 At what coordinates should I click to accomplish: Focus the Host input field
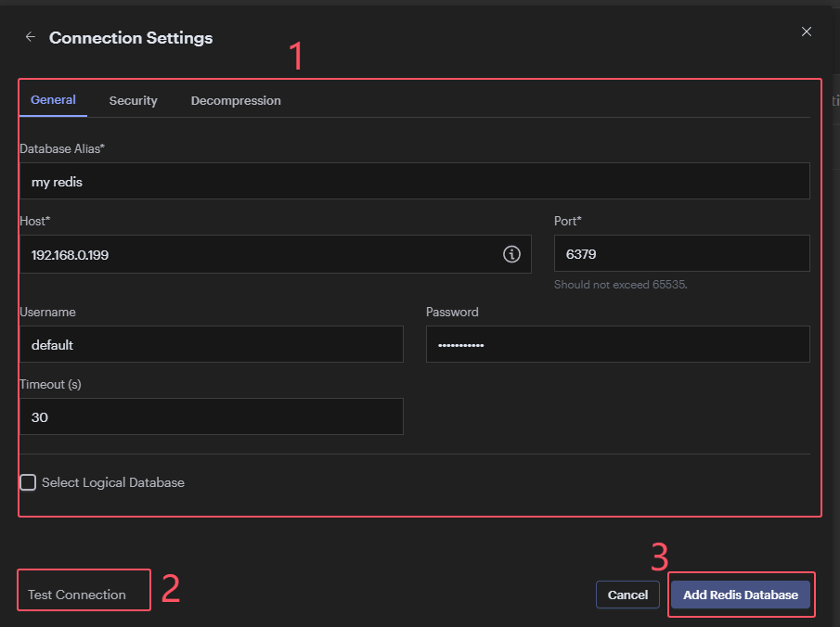[276, 254]
